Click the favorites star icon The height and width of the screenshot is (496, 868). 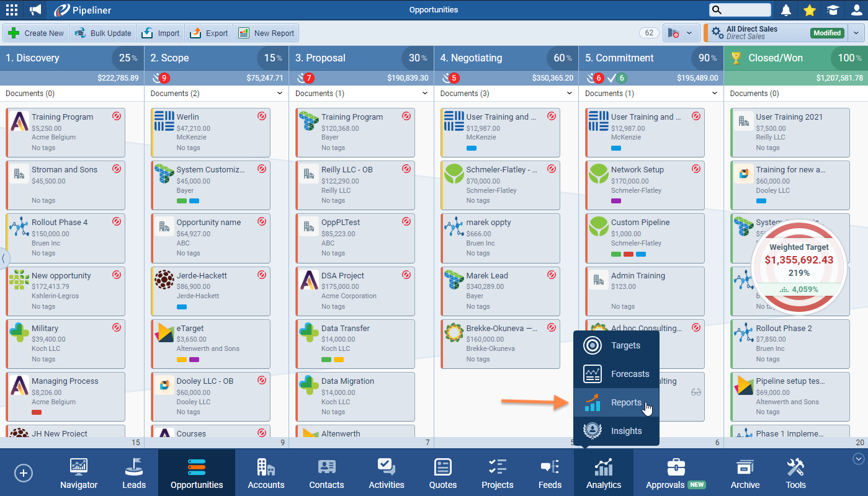(x=809, y=10)
